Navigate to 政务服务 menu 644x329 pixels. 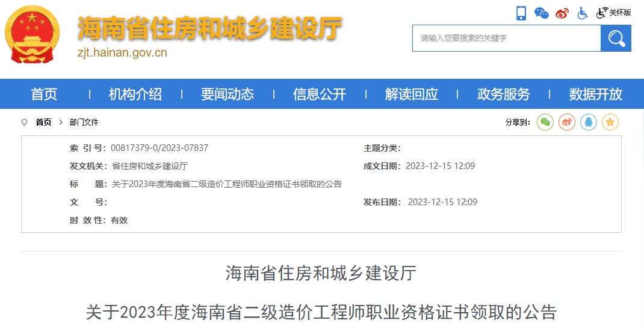pos(504,94)
